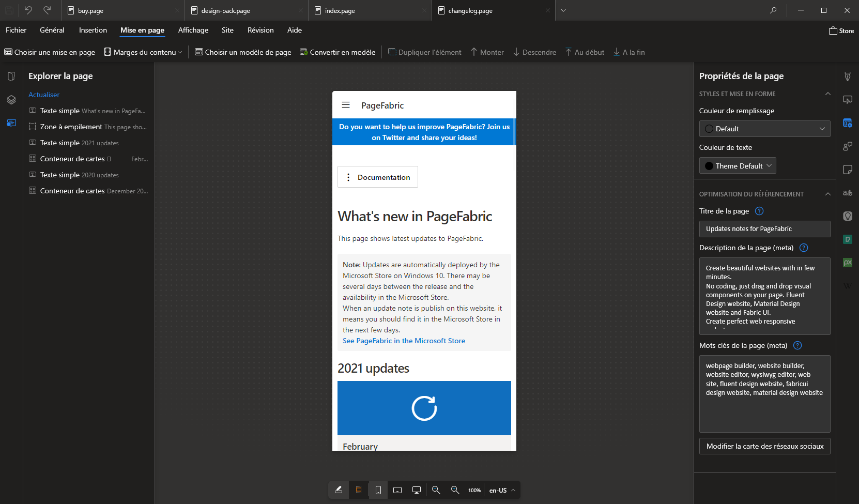The image size is (859, 504).
Task: Open the Pixabay 'px' icon in right sidebar
Action: pos(848,263)
